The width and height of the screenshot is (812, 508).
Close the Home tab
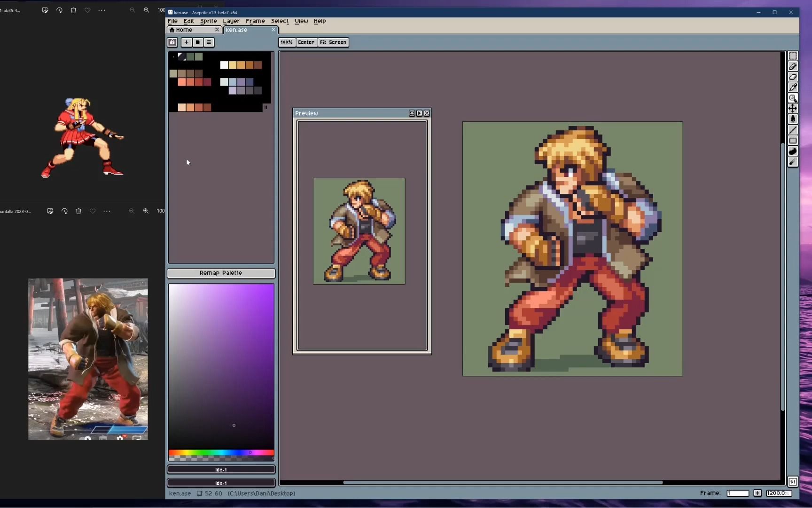click(x=217, y=30)
